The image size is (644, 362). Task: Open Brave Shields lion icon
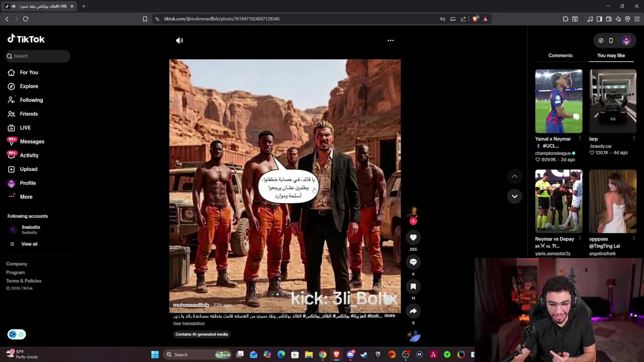click(x=475, y=19)
